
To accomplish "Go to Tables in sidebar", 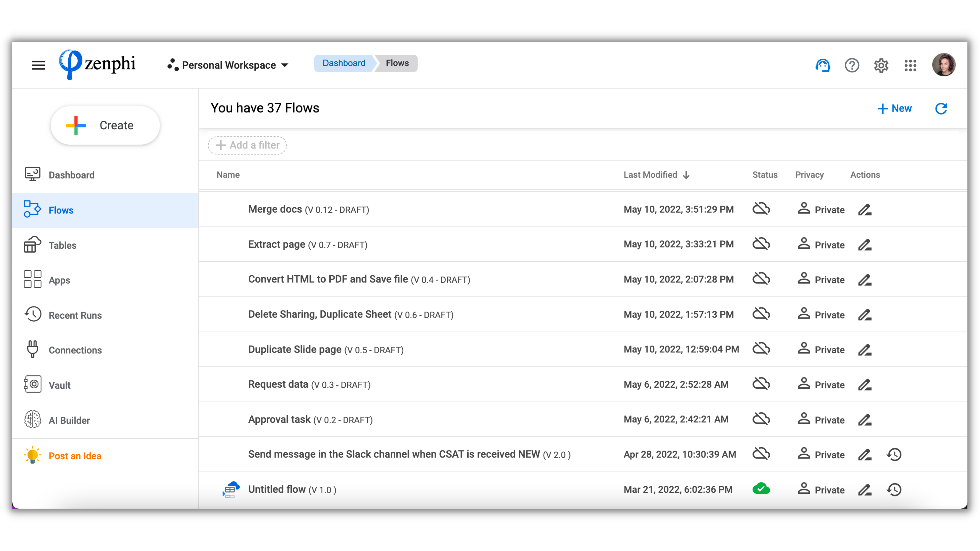I will (x=62, y=245).
